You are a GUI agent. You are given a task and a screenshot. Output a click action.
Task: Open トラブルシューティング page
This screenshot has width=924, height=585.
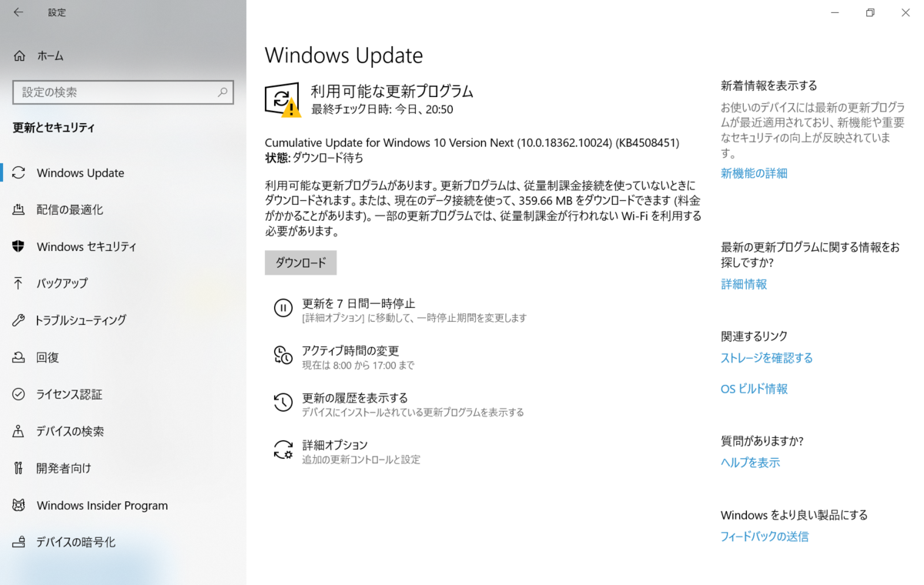click(x=81, y=320)
